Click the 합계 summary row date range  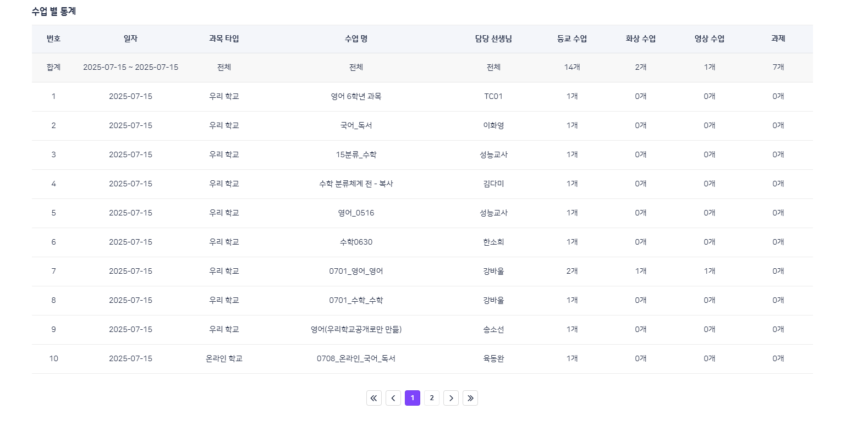(130, 67)
